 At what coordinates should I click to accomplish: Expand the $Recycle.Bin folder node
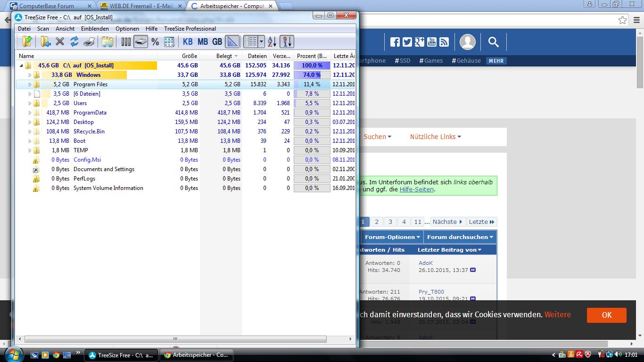(30, 132)
